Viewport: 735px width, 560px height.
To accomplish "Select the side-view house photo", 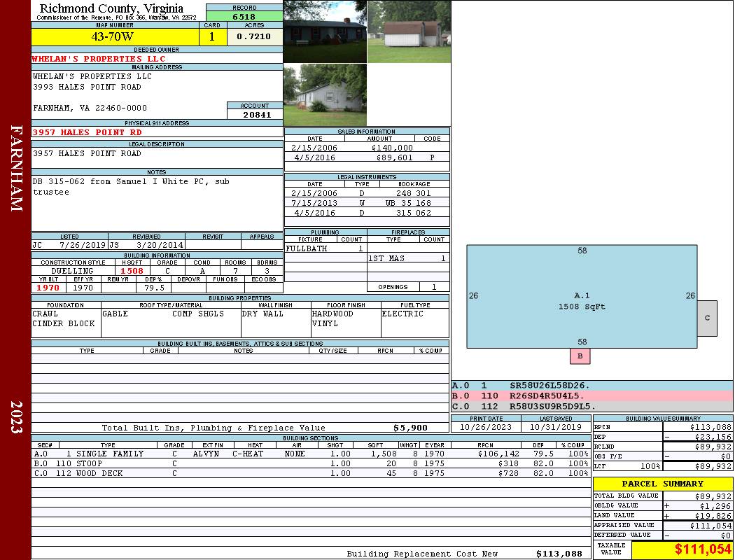I will [325, 94].
